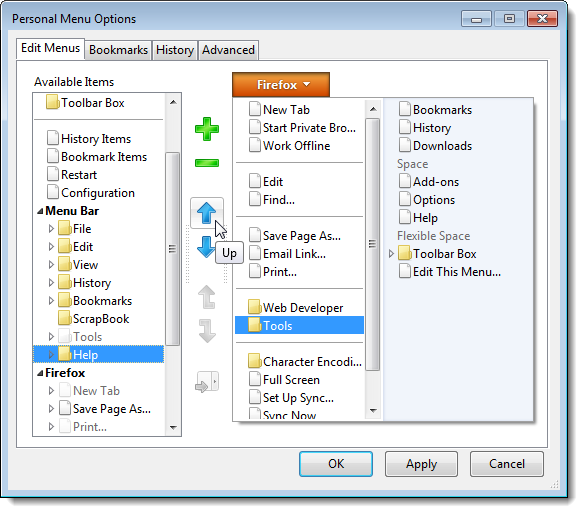Select the Tools folder in Firefox menu

coord(299,325)
